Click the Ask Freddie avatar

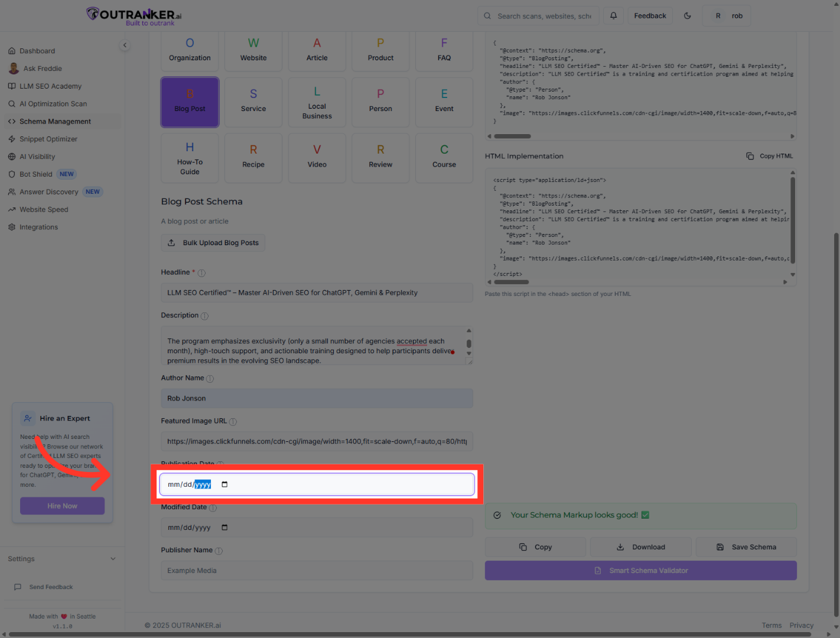(14, 69)
